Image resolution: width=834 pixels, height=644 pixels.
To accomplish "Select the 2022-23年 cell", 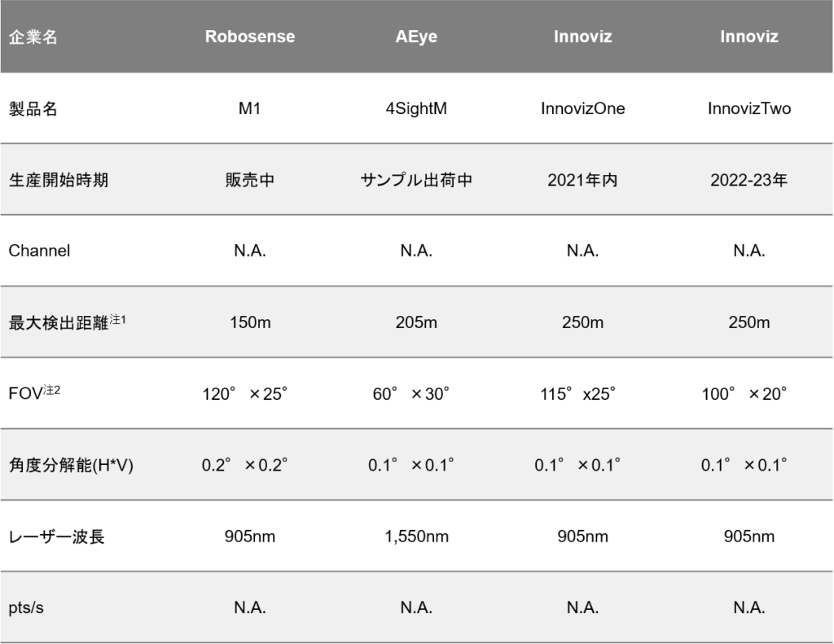I will tap(748, 180).
